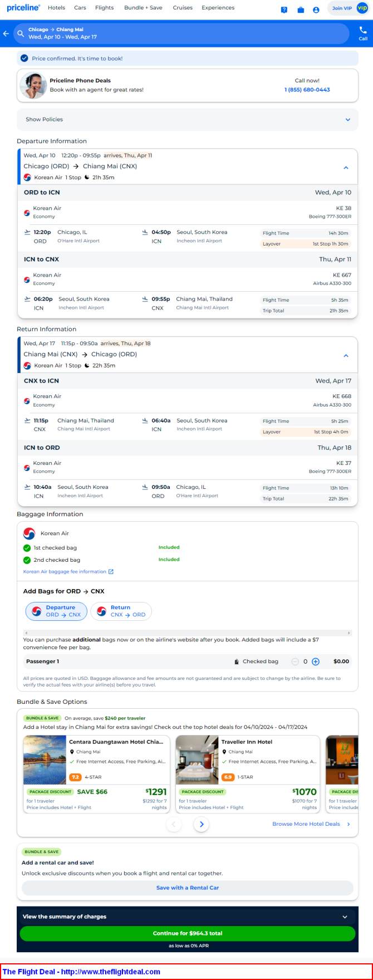Click the Korean Air logo for KE 668
Viewport: 373px width, 980px height.
point(27,401)
